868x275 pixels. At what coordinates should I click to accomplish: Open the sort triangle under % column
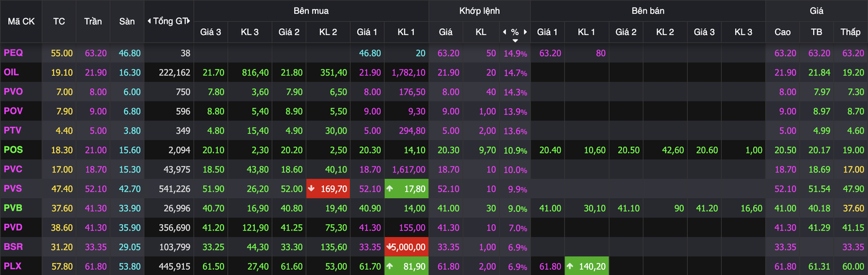tap(515, 41)
